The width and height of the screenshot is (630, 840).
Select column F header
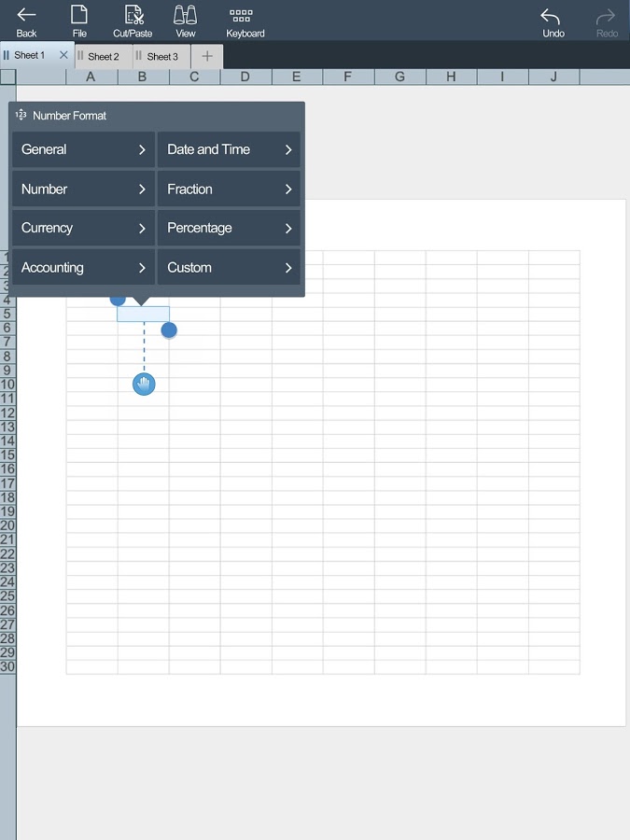[x=349, y=77]
